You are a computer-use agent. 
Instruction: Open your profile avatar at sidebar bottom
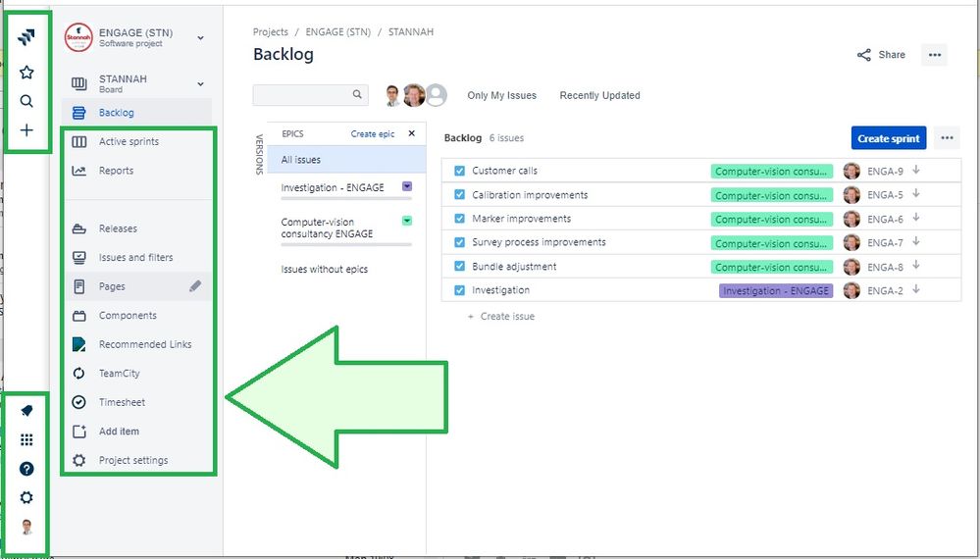(x=26, y=527)
